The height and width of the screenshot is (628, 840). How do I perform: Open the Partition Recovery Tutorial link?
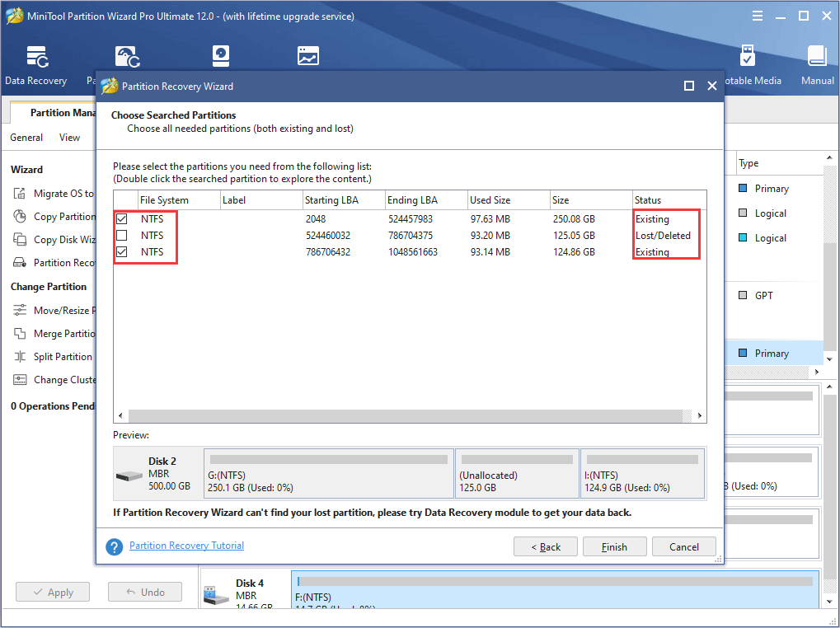tap(186, 546)
